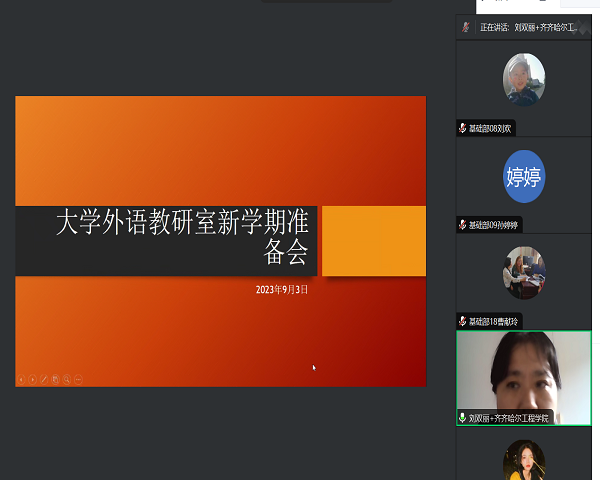Click the date text 2023年9月3日
Screen dimensions: 600x480
281,289
